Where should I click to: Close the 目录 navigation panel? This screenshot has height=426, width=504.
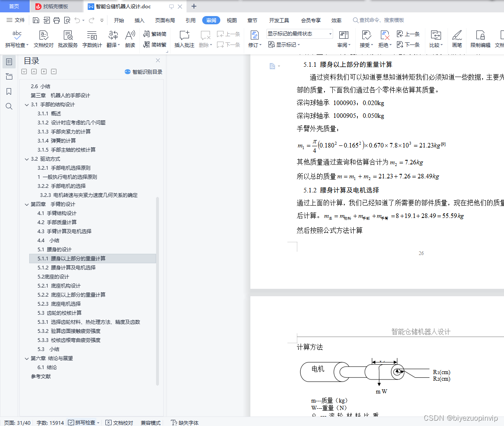pos(158,61)
